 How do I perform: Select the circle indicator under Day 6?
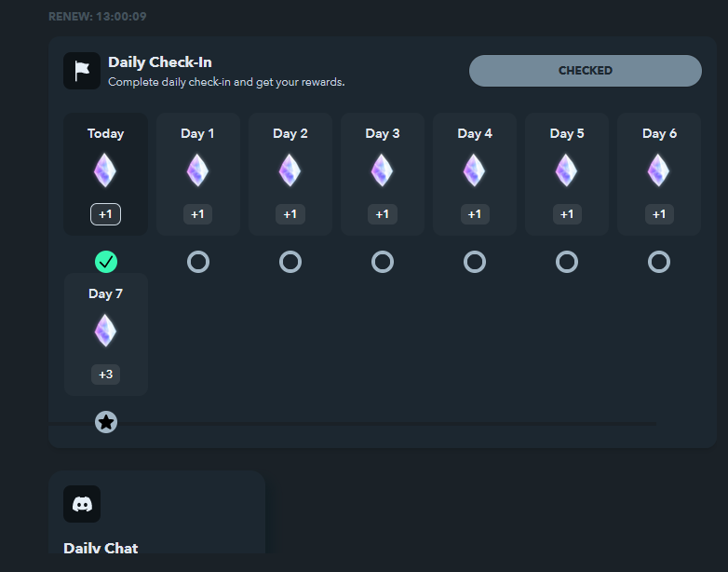click(x=659, y=262)
